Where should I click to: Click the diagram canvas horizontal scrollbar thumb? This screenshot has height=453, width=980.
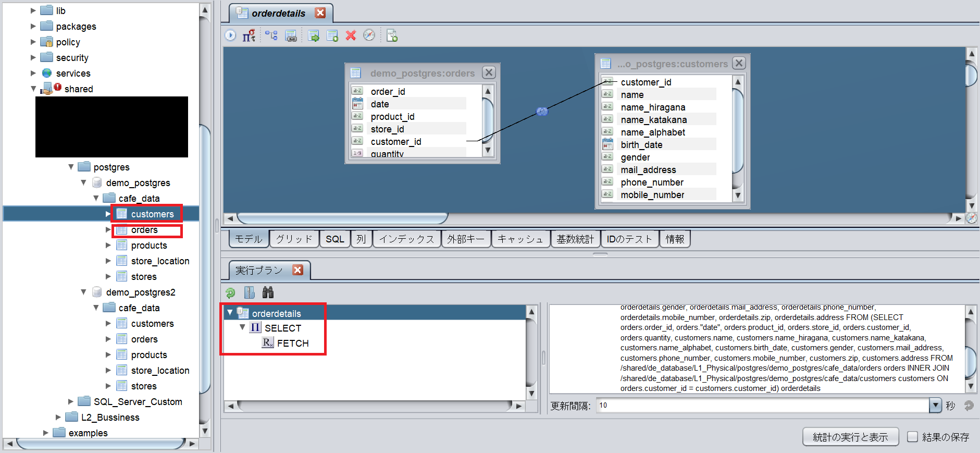tap(342, 218)
